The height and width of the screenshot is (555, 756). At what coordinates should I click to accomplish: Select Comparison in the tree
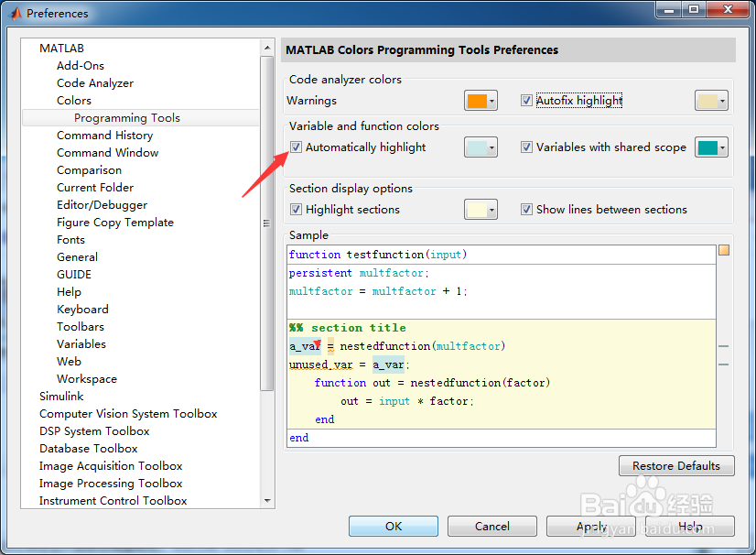(89, 169)
